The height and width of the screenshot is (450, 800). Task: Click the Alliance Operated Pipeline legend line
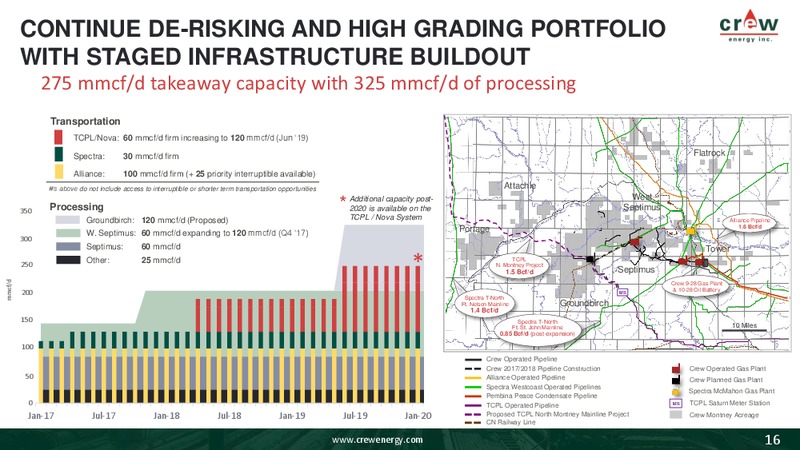[x=473, y=378]
